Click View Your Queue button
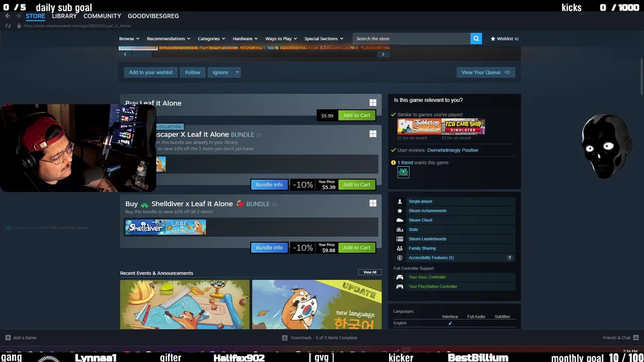644x362 pixels. 486,72
